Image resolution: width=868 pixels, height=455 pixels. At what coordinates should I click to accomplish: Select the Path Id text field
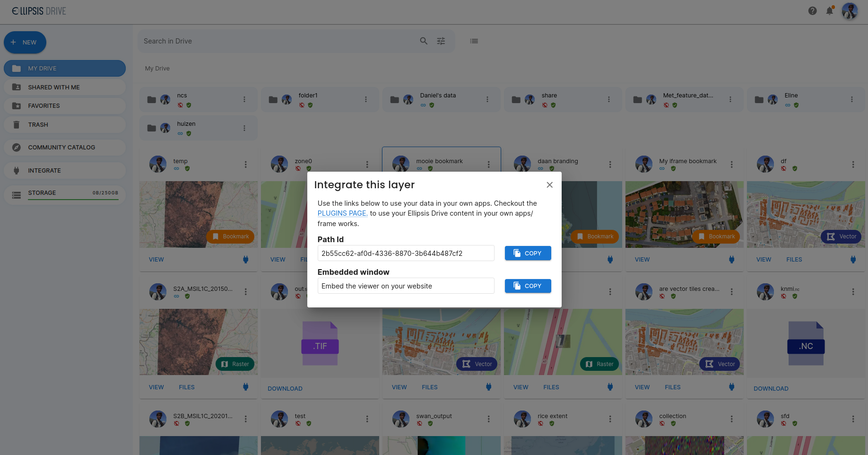(406, 253)
